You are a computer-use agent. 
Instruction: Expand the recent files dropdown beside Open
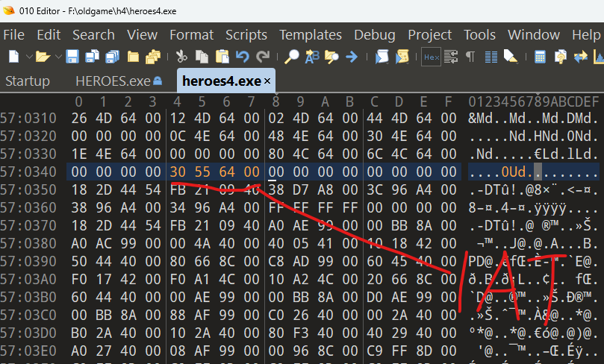(58, 57)
